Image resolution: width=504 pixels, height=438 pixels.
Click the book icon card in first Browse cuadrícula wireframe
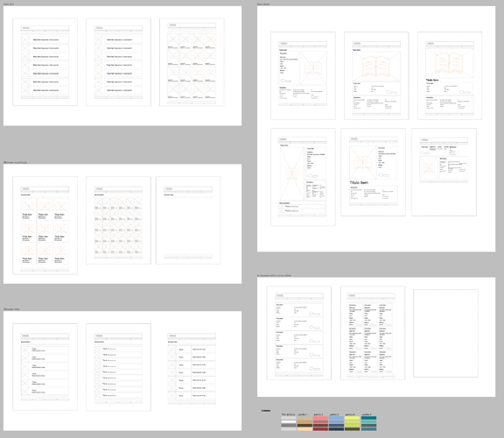tap(28, 209)
